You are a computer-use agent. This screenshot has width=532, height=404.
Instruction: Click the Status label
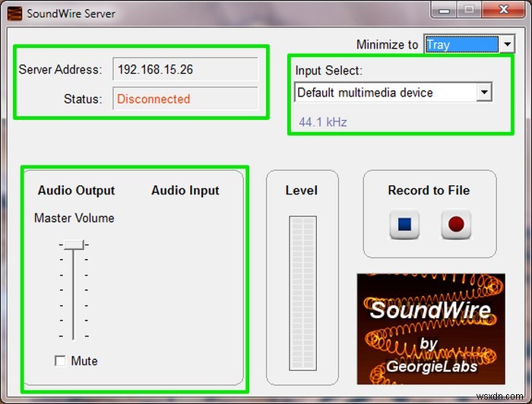coord(83,99)
